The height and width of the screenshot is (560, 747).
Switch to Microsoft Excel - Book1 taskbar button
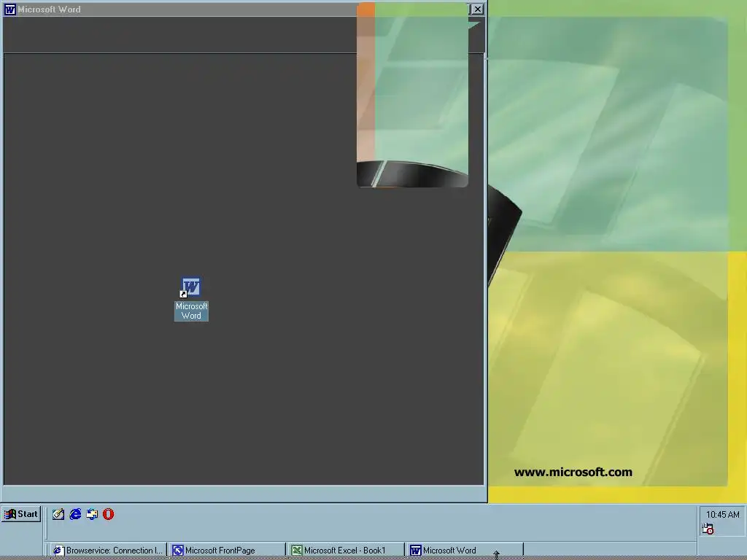coord(346,551)
